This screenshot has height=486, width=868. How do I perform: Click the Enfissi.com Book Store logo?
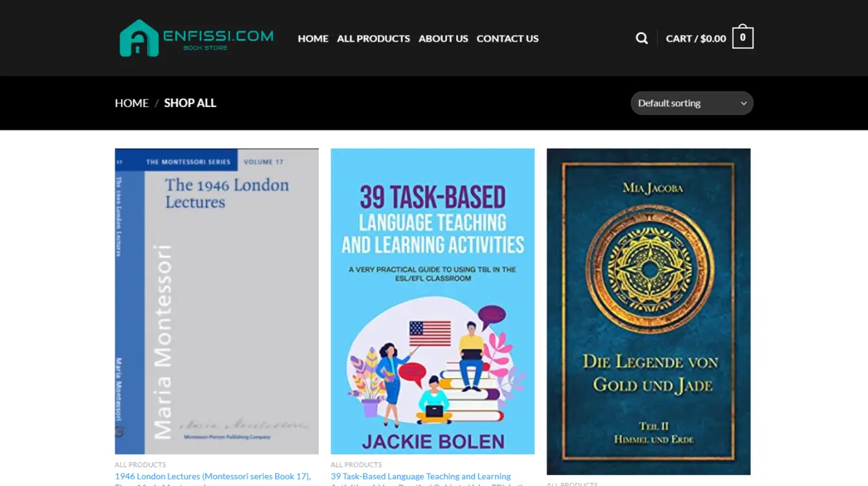pyautogui.click(x=197, y=38)
